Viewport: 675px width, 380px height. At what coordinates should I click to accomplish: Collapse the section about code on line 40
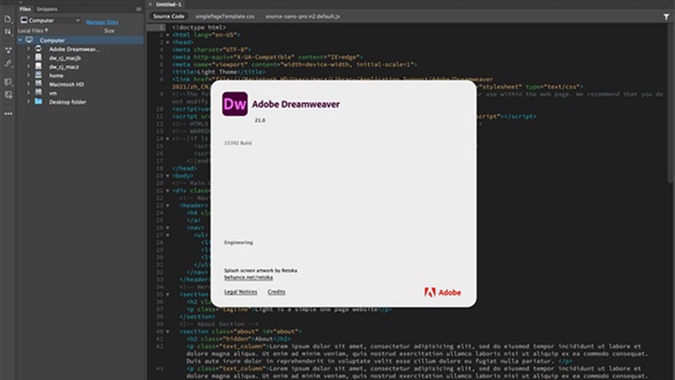coord(167,331)
